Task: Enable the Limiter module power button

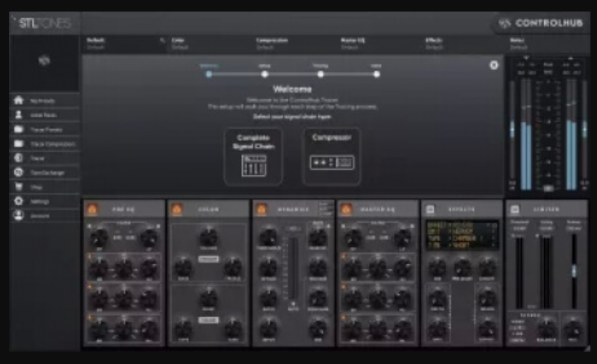Action: pos(514,209)
